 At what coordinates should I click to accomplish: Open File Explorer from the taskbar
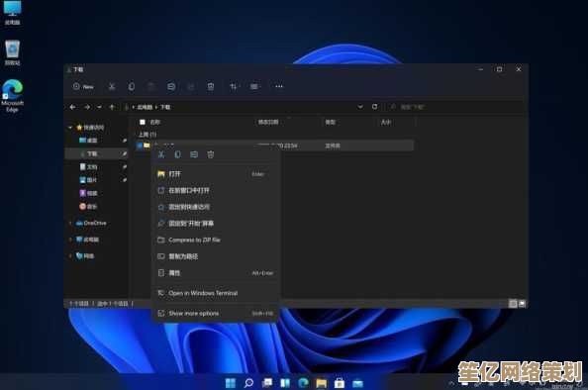coord(322,383)
